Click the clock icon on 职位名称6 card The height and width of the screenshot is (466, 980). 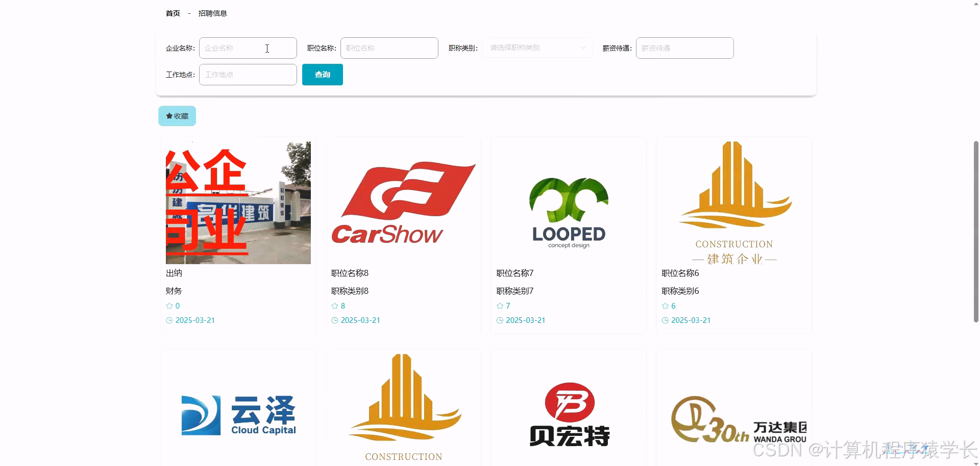coord(665,320)
